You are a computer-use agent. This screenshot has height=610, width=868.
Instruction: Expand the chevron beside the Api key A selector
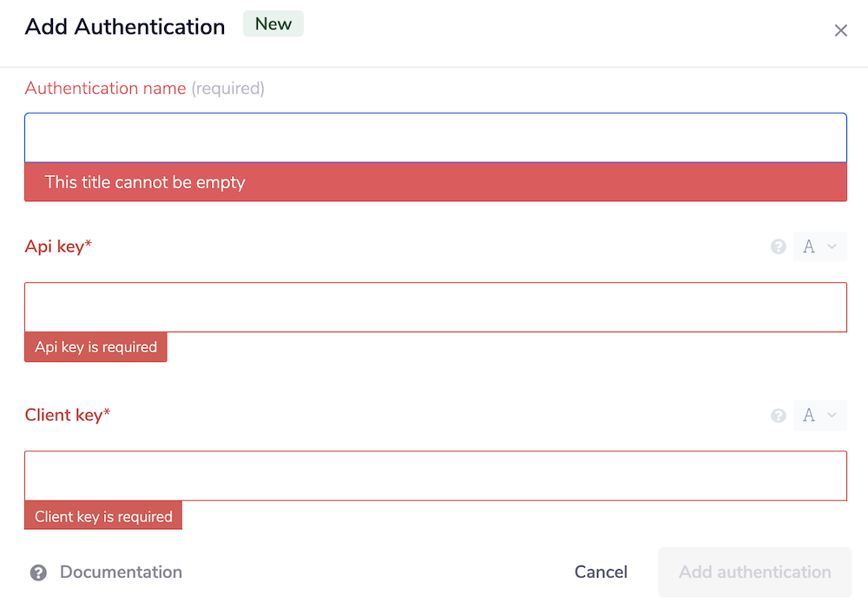[833, 246]
